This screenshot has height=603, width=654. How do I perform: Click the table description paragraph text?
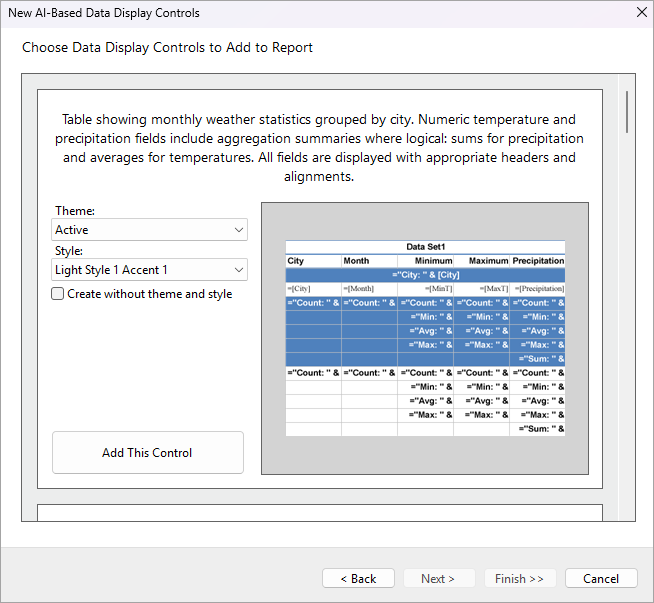[319, 148]
